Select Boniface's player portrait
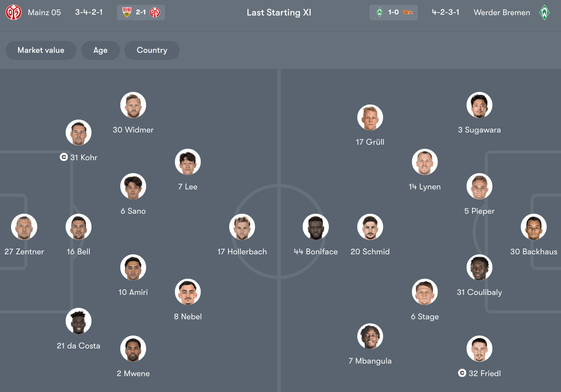The image size is (561, 392). click(316, 227)
